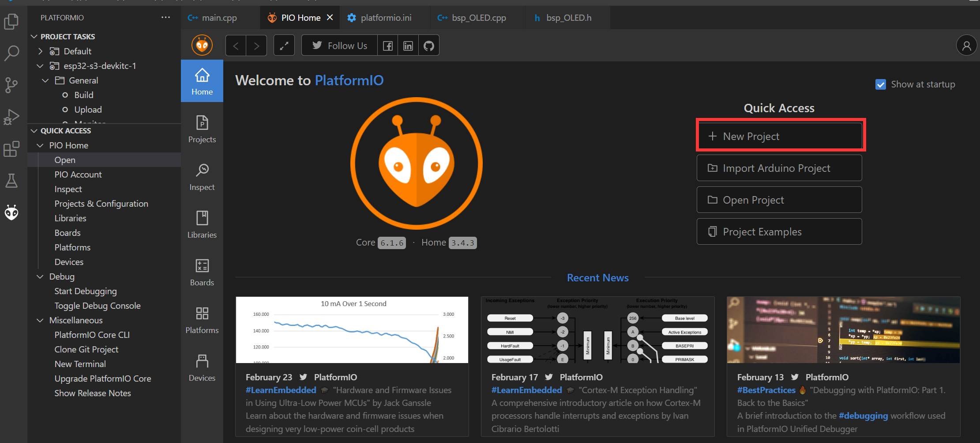Click the expand fullscreen arrows icon
Screen dimensions: 980x443
pos(284,45)
